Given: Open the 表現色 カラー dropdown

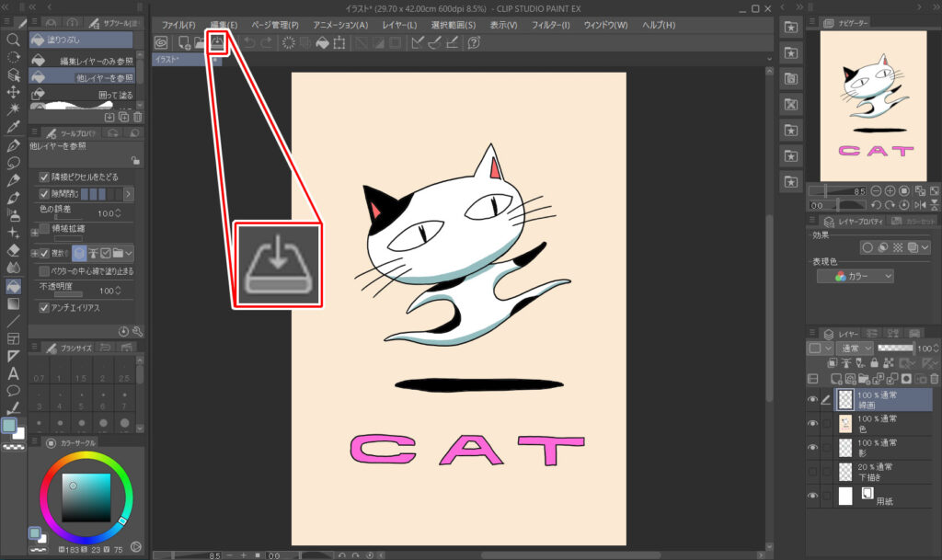Looking at the screenshot, I should 855,276.
